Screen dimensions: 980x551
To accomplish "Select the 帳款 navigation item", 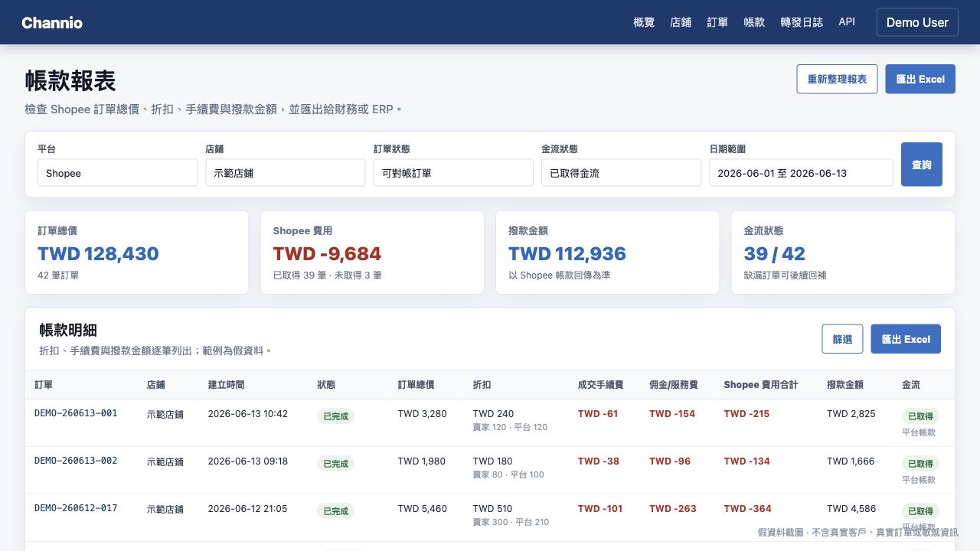I will (754, 22).
